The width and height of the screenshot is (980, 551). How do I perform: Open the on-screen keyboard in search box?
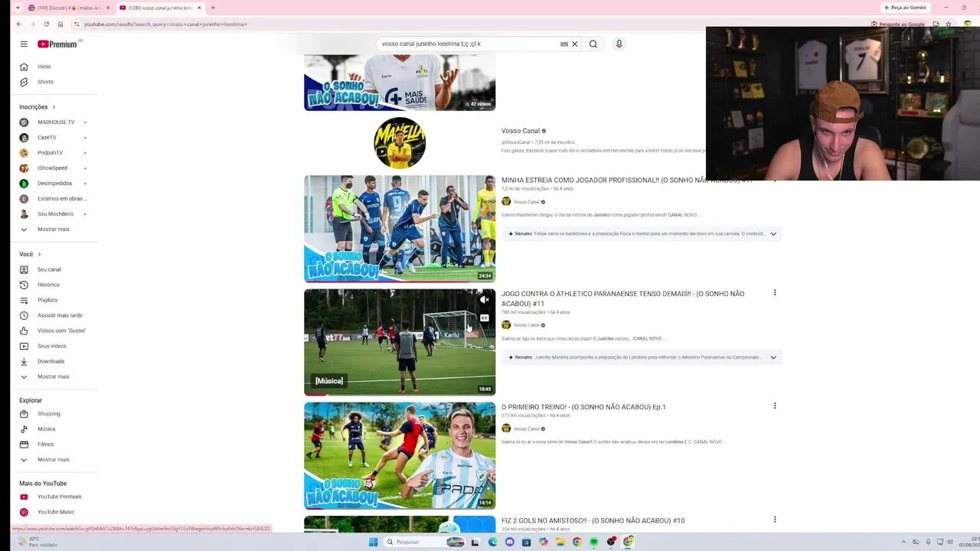pyautogui.click(x=564, y=44)
